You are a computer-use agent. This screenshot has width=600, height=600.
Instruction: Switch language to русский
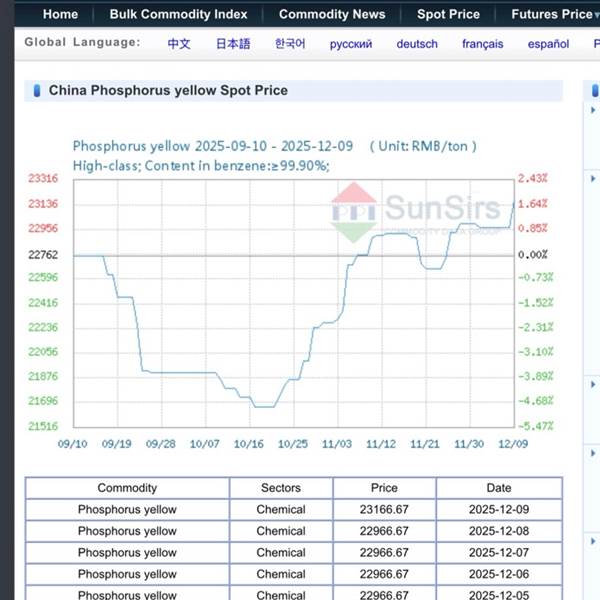[351, 44]
